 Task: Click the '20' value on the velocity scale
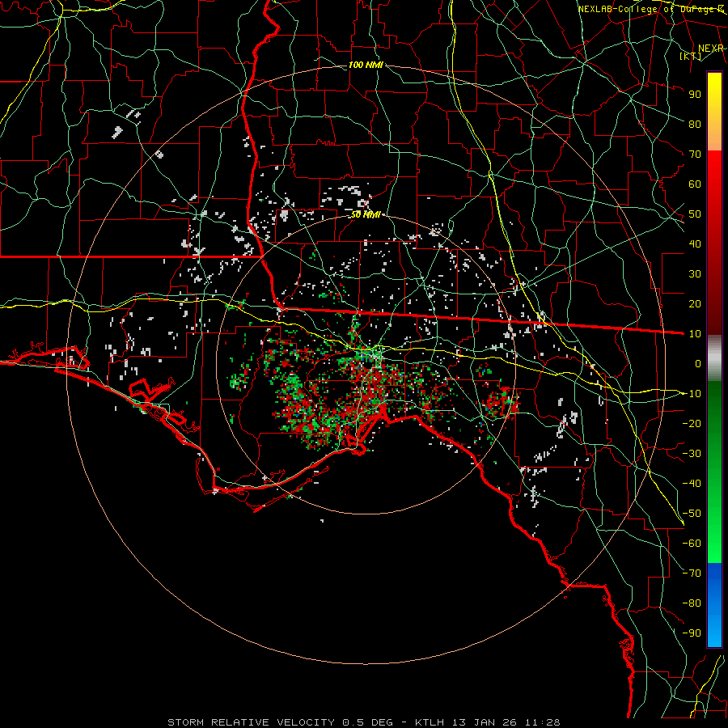[x=695, y=303]
